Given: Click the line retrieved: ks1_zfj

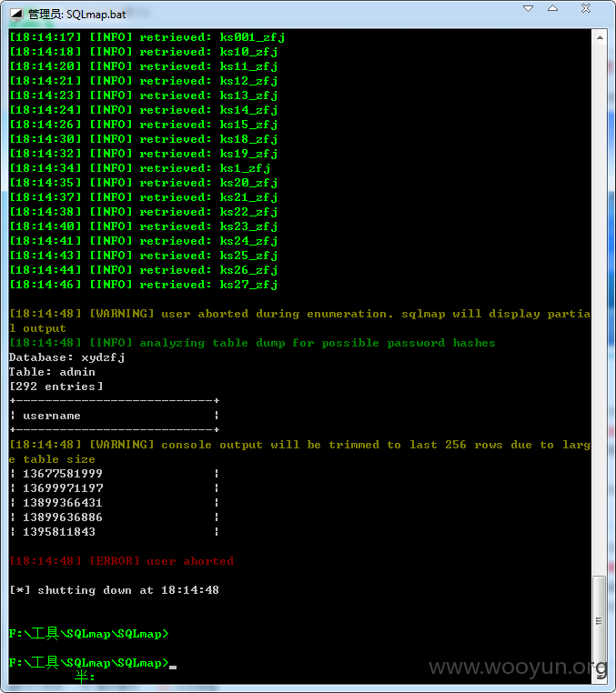Looking at the screenshot, I should (x=140, y=168).
